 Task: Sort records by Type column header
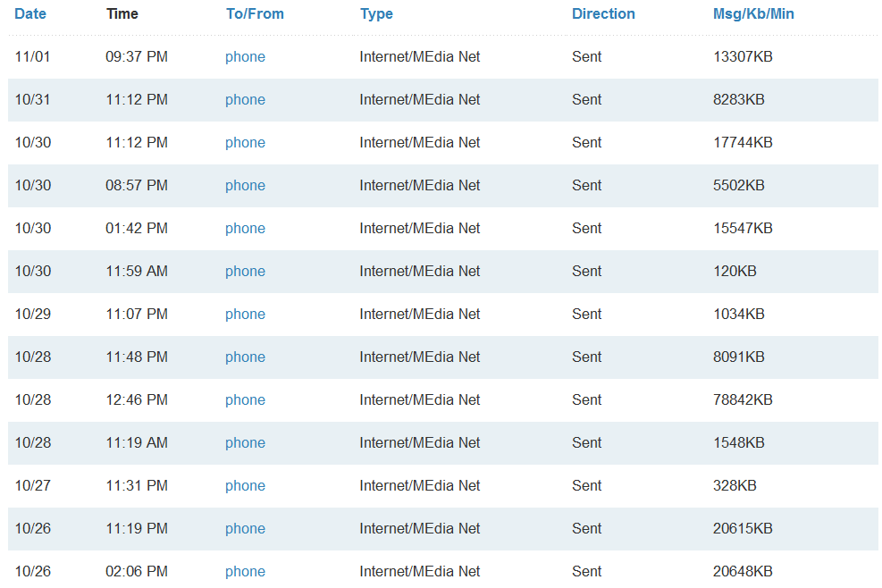[x=376, y=14]
